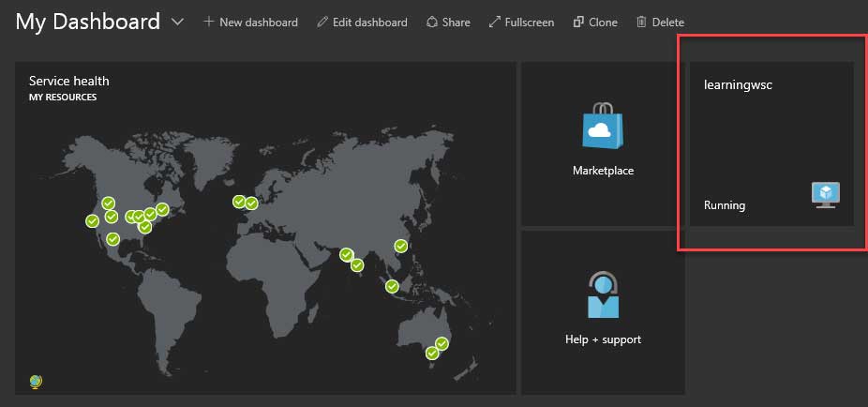Click the globe icon in Service health tile

tap(36, 381)
